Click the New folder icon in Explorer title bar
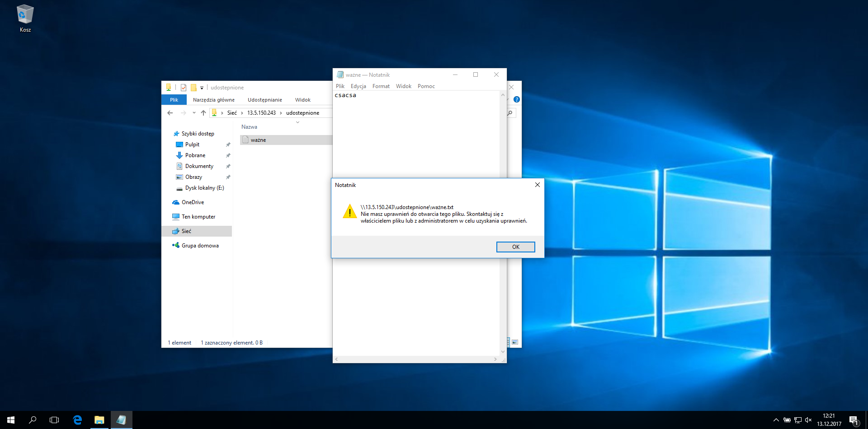Image resolution: width=868 pixels, height=429 pixels. 193,88
